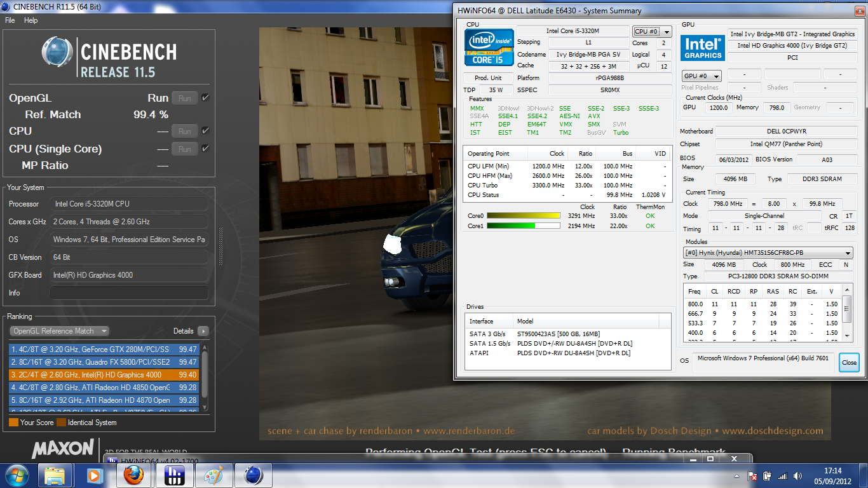Open the Windows Start menu orb
Viewport: 868px width, 488px height.
point(17,475)
